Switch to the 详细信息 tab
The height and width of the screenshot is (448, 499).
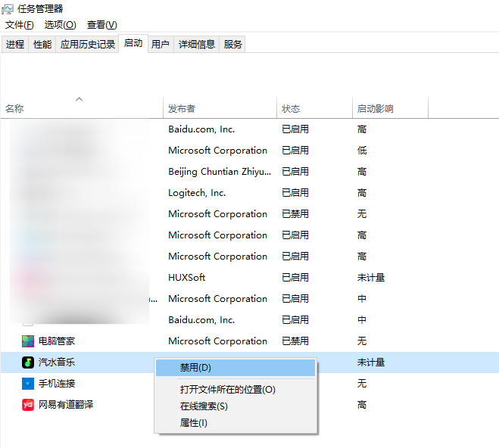197,44
